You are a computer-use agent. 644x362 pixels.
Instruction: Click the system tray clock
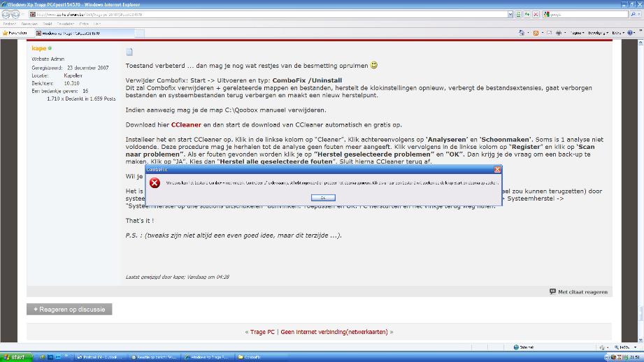[x=635, y=357]
